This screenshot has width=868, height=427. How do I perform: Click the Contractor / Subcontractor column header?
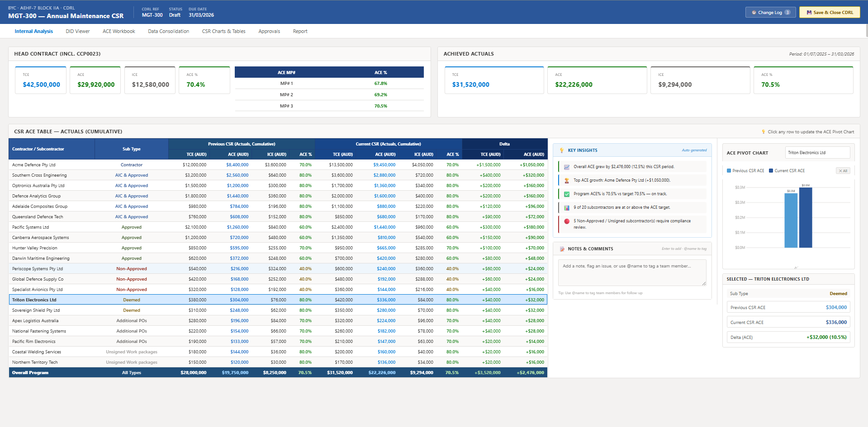52,149
